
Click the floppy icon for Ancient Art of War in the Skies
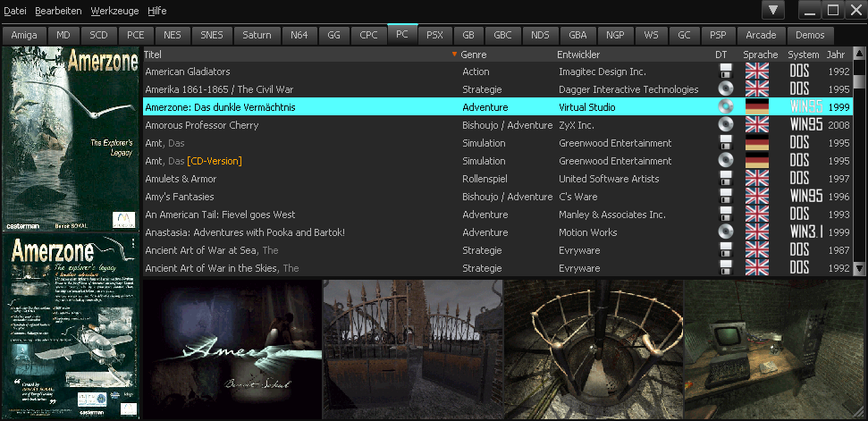(x=725, y=268)
